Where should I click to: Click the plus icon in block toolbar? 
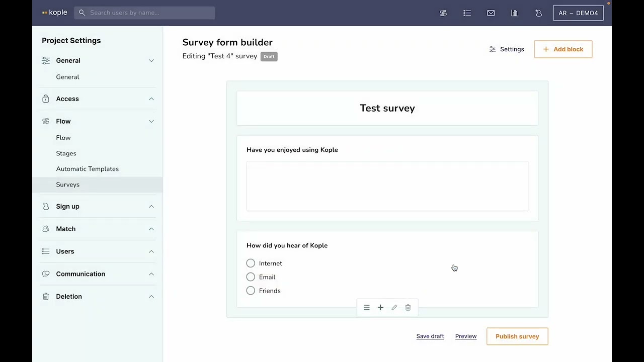click(x=380, y=308)
